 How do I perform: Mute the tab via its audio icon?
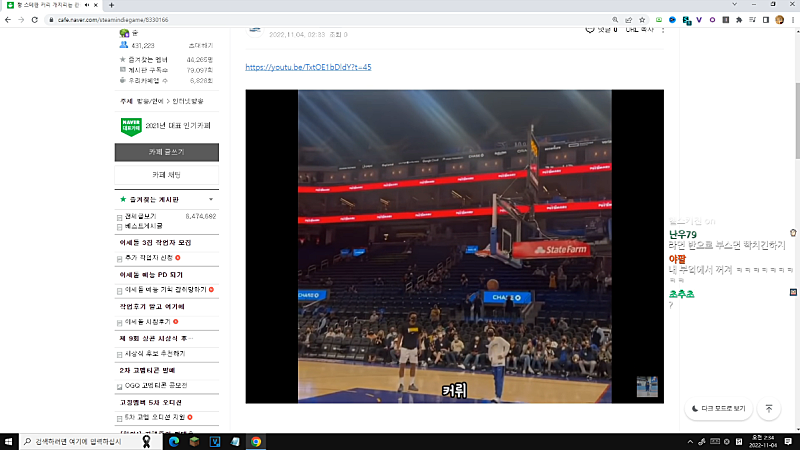coord(87,5)
